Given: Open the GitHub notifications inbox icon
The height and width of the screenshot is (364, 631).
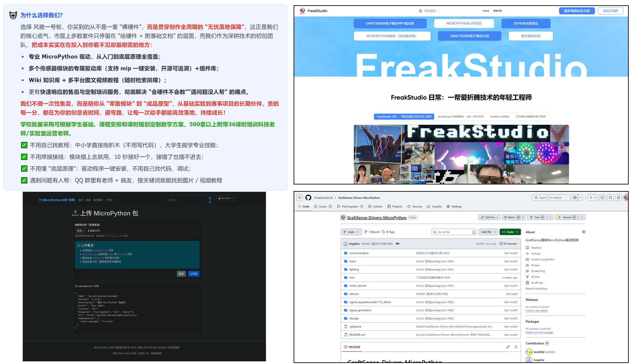Looking at the screenshot, I should 618,198.
